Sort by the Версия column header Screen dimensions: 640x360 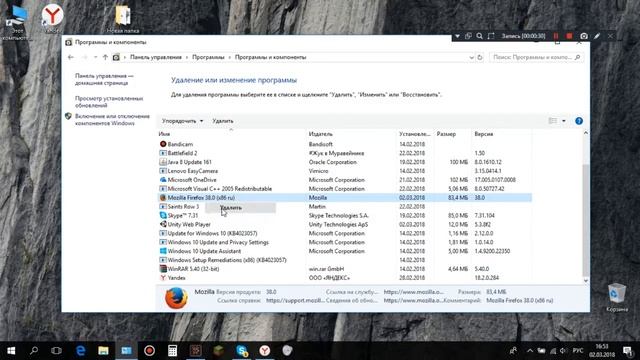[484, 134]
